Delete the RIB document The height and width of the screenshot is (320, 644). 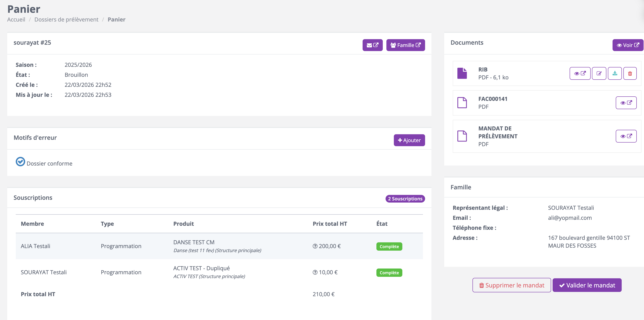tap(630, 73)
